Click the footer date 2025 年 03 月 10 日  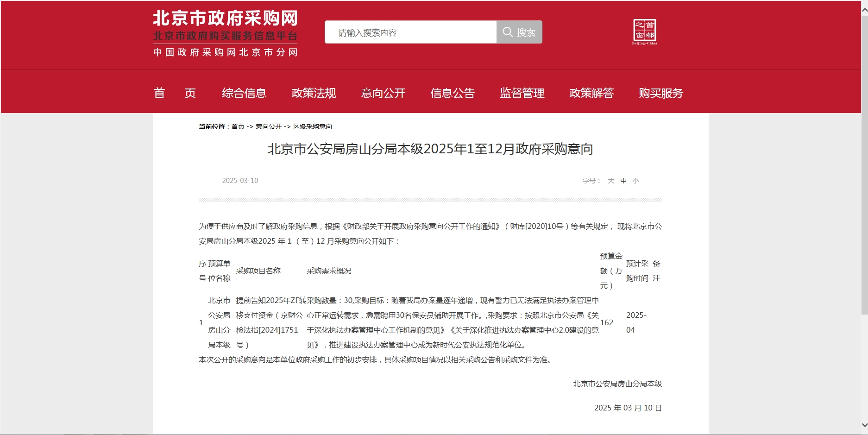628,408
